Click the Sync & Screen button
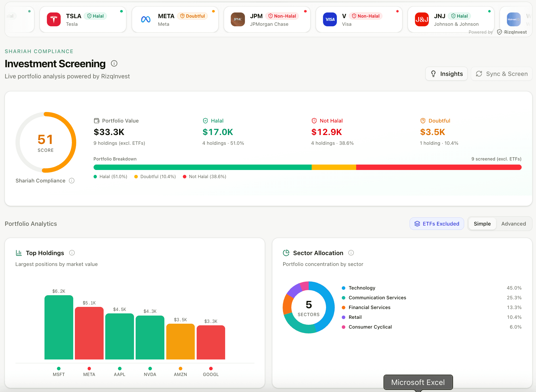 click(501, 73)
